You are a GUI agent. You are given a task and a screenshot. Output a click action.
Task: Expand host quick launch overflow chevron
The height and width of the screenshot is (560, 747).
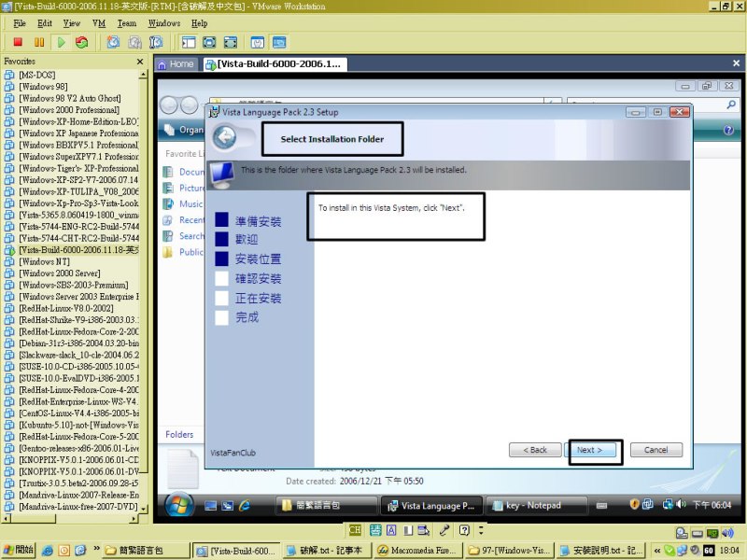(x=96, y=548)
